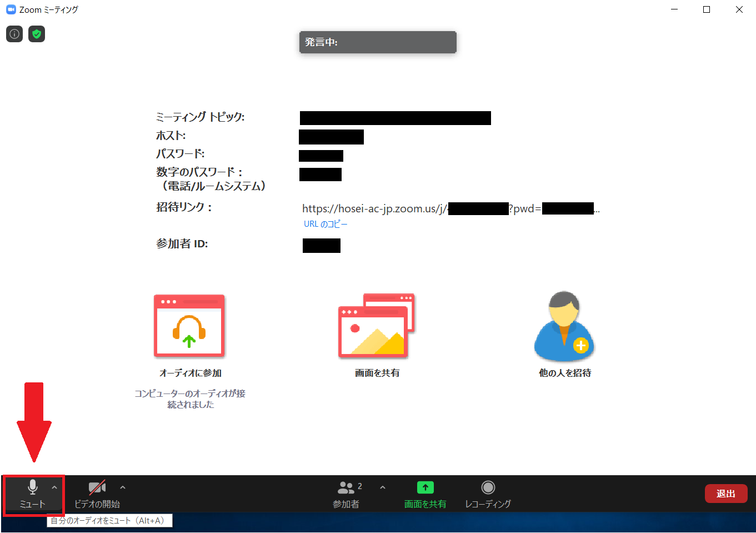The image size is (756, 533).
Task: Expand audio options arrow beside ミュート
Action: click(x=54, y=487)
